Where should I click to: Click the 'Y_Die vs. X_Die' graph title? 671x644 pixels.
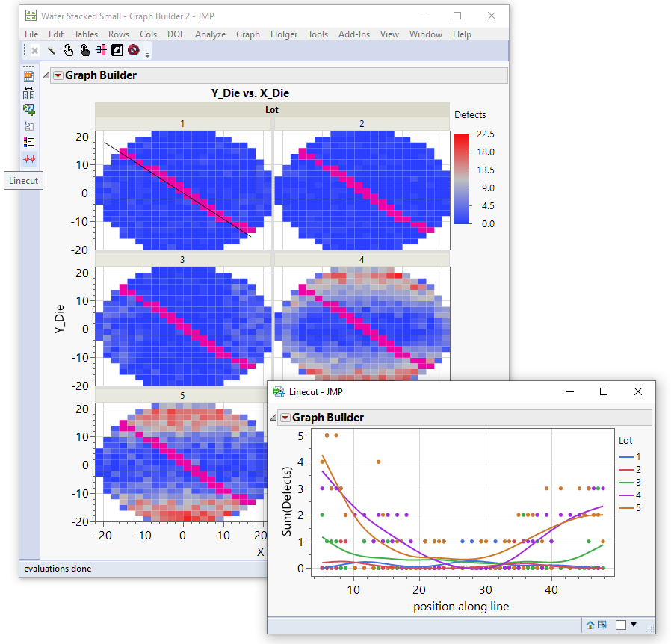(x=250, y=93)
